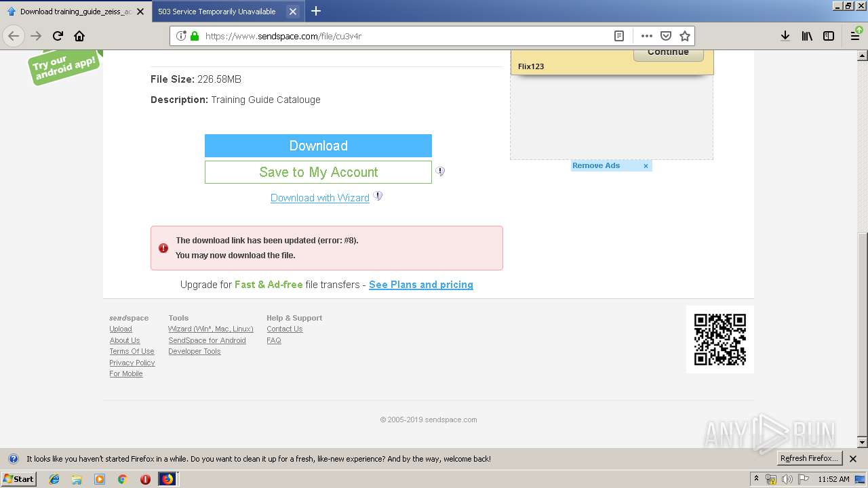Bookmark this page with star icon
The image size is (868, 488).
tap(685, 36)
